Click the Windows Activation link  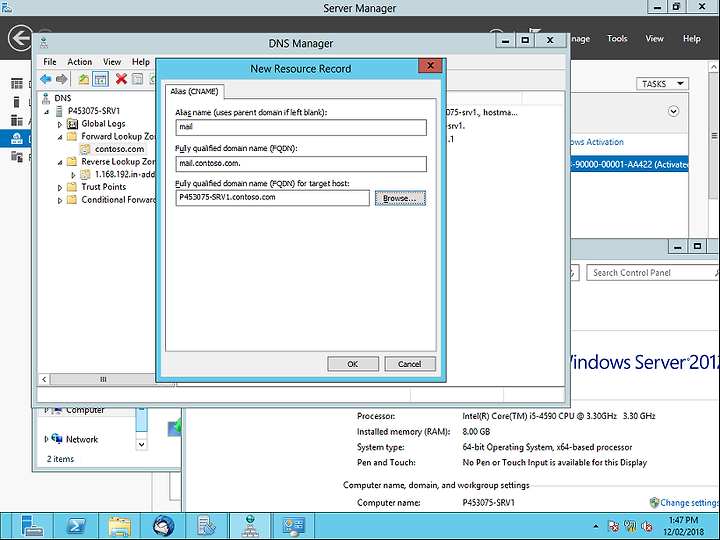(596, 142)
